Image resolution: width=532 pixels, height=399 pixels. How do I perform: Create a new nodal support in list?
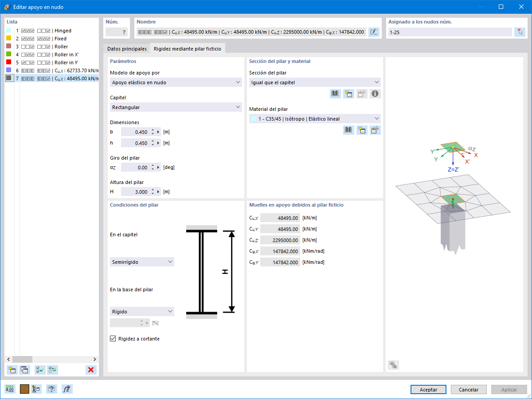(12, 370)
